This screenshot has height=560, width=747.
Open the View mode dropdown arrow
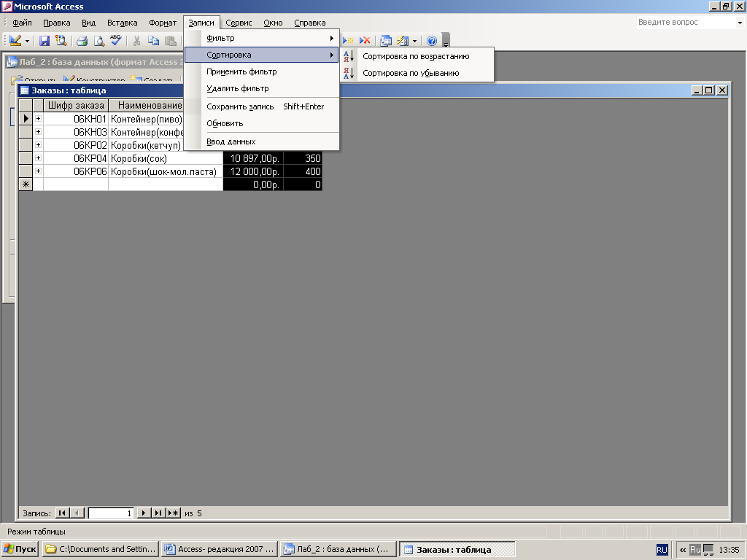[27, 41]
